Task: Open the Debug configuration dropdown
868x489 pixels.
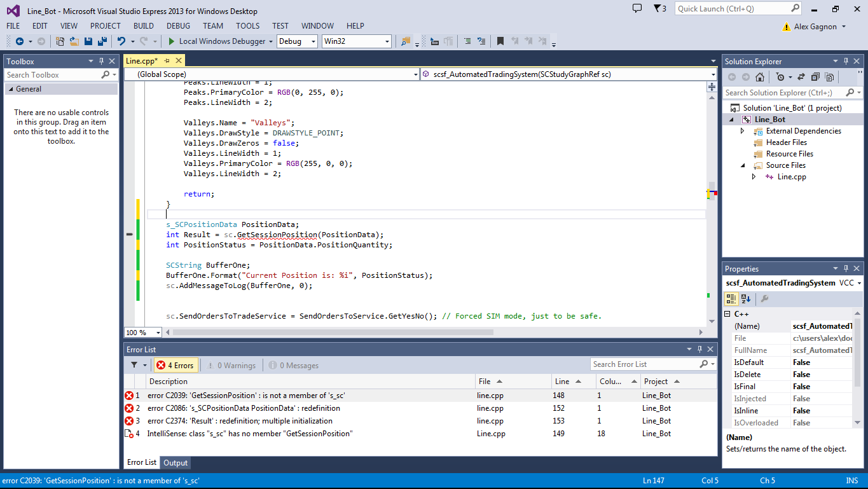Action: pos(297,41)
